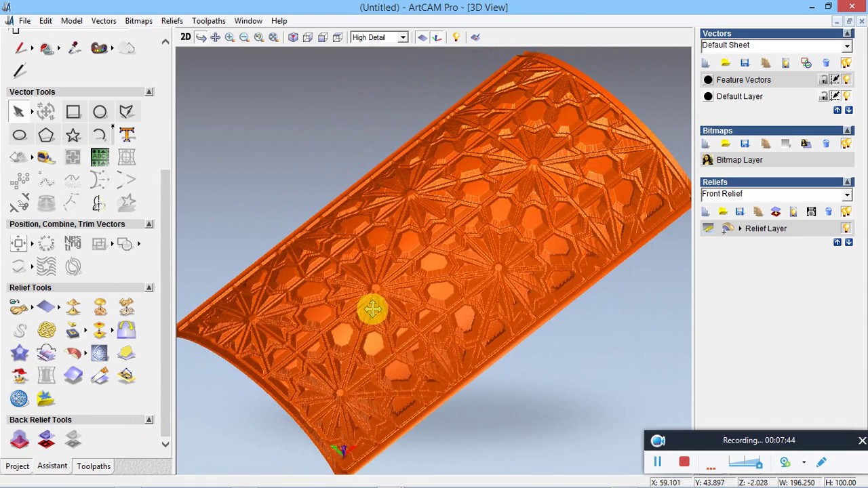Open the Front Relief dropdown
This screenshot has height=488, width=868.
(x=847, y=195)
